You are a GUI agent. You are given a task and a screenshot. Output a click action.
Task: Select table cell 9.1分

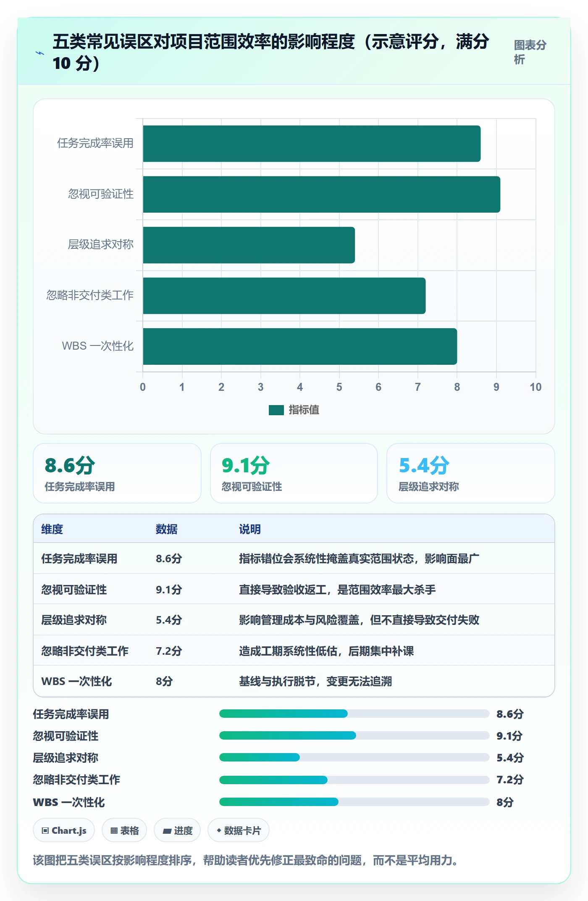pyautogui.click(x=169, y=590)
